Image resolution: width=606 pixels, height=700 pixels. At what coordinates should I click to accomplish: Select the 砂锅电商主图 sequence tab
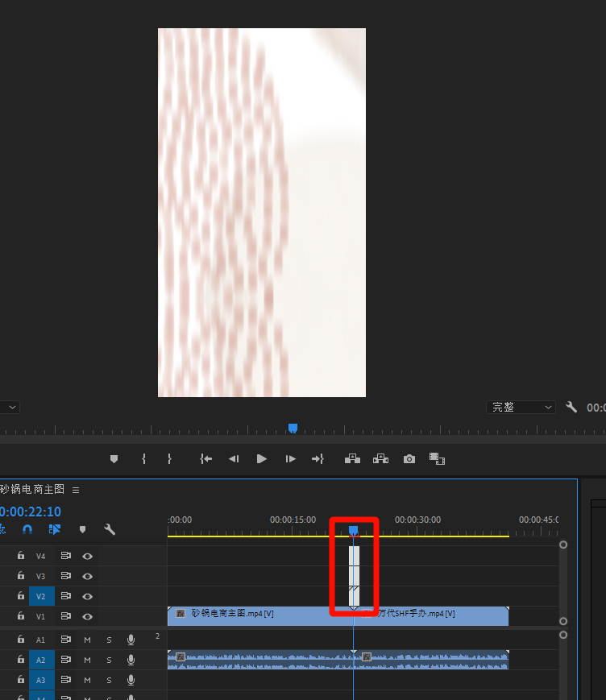tap(32, 490)
